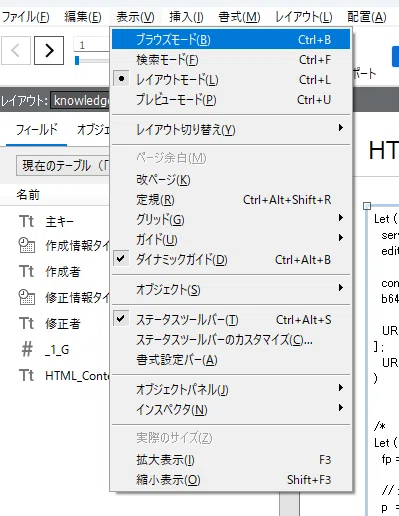Screen dimensions: 399x516
Task: Toggle ステータスツールバー(T) checkmark
Action: (231, 320)
